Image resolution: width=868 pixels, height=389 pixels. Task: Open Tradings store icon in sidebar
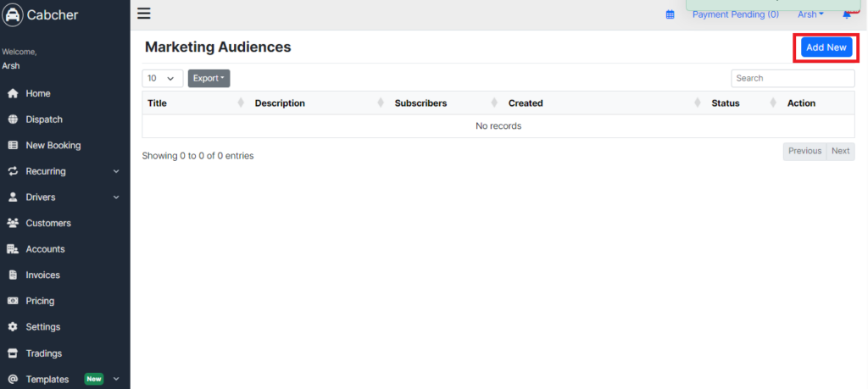[13, 353]
